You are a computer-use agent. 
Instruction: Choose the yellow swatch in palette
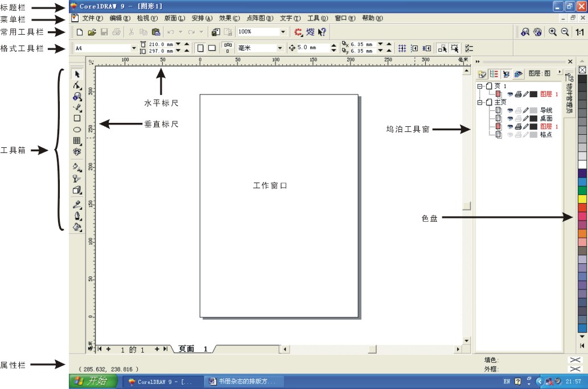click(x=582, y=198)
